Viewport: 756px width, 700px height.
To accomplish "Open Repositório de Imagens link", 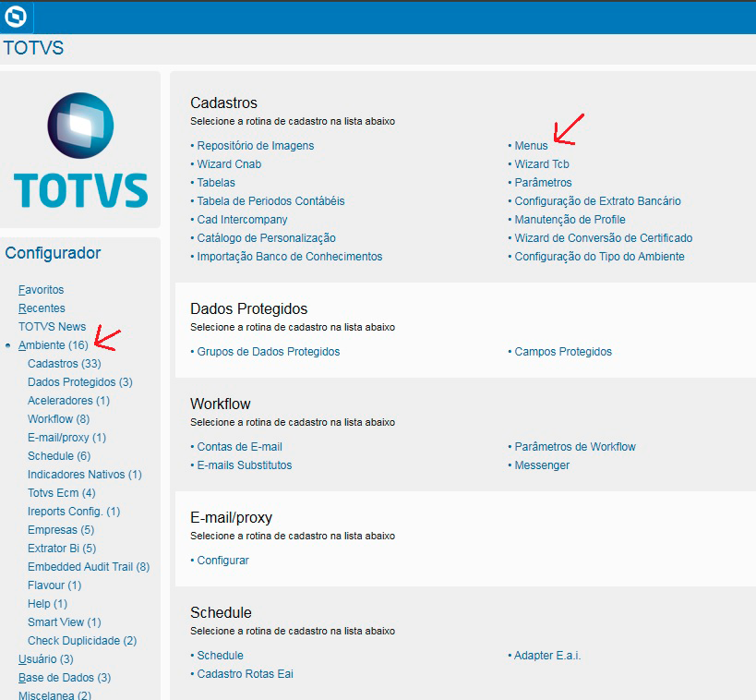I will (x=256, y=146).
